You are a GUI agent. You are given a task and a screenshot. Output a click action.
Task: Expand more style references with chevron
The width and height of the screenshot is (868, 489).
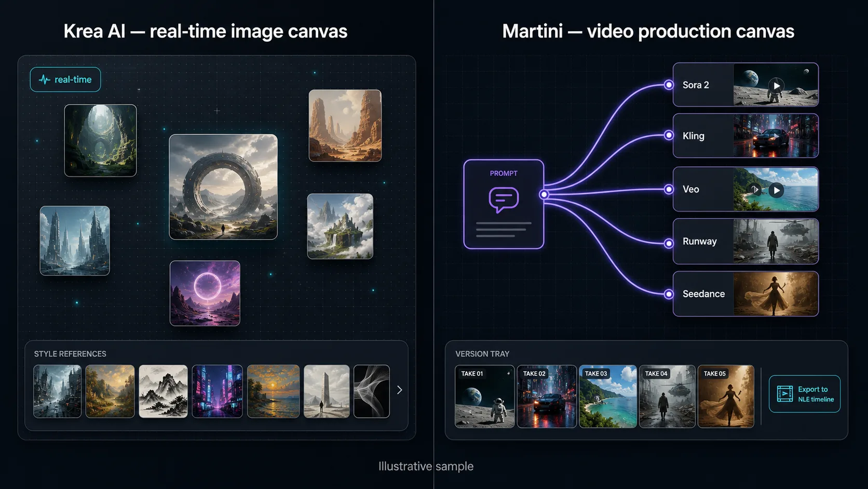[399, 390]
